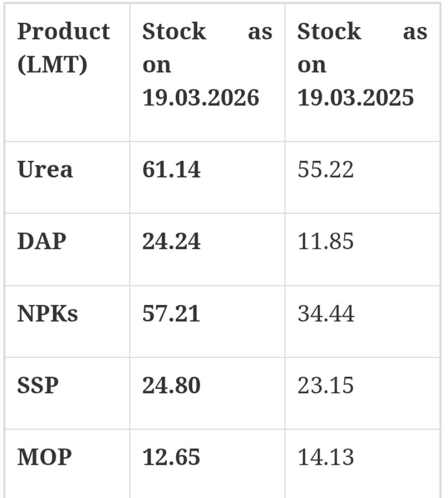Select the Urea row label
448x498 pixels.
(x=45, y=170)
